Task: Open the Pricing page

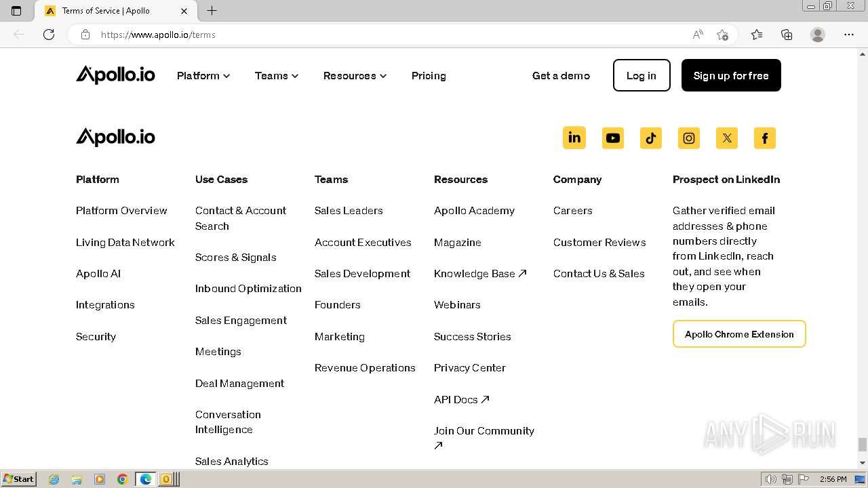Action: 429,76
